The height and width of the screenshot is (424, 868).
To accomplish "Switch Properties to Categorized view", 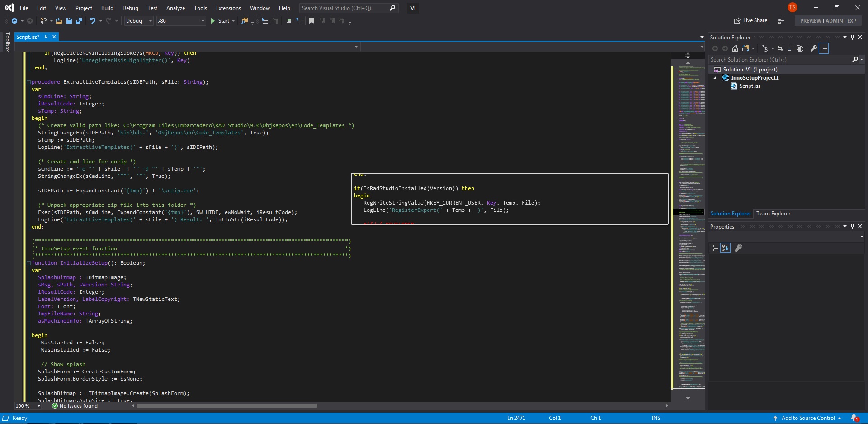I will (x=714, y=248).
